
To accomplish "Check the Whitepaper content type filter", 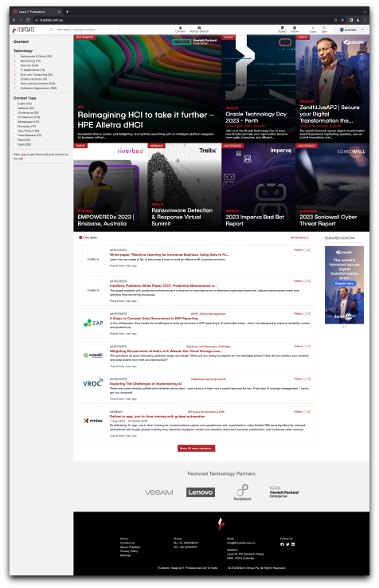I will coord(15,122).
